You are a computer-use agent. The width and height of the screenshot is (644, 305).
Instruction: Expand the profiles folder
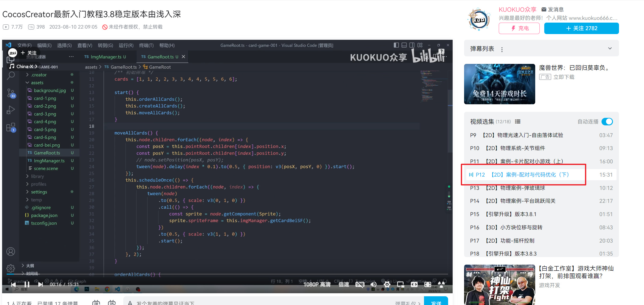coord(27,184)
